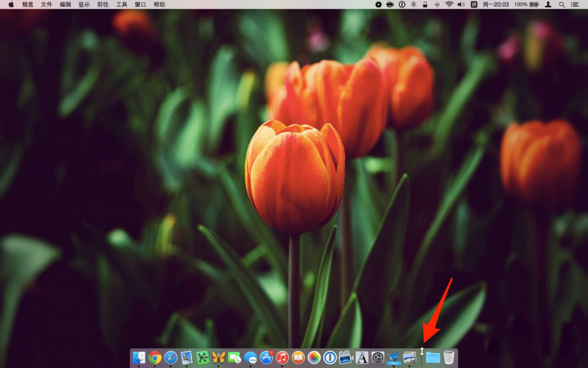Open Finder from the Dock
This screenshot has width=588, height=368.
(139, 358)
